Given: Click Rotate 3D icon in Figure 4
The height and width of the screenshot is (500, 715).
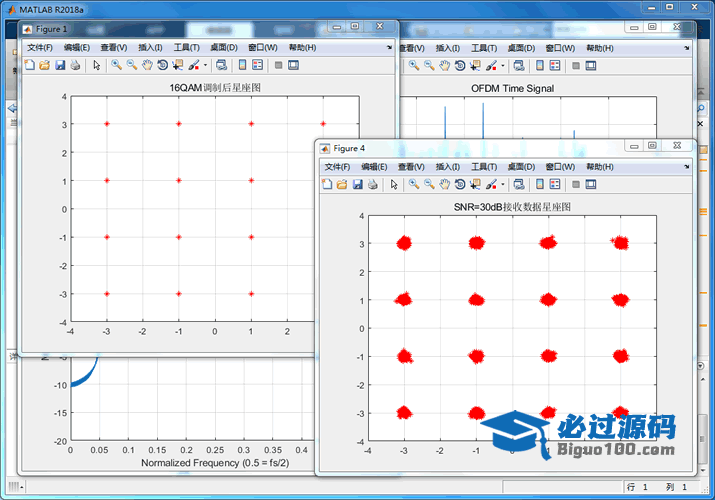Looking at the screenshot, I should (x=459, y=184).
